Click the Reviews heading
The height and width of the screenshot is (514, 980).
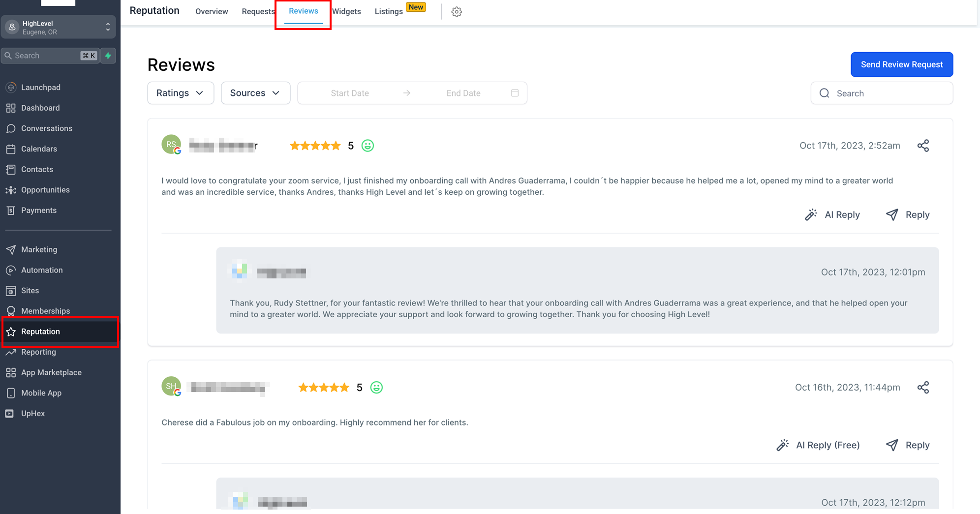pyautogui.click(x=181, y=65)
